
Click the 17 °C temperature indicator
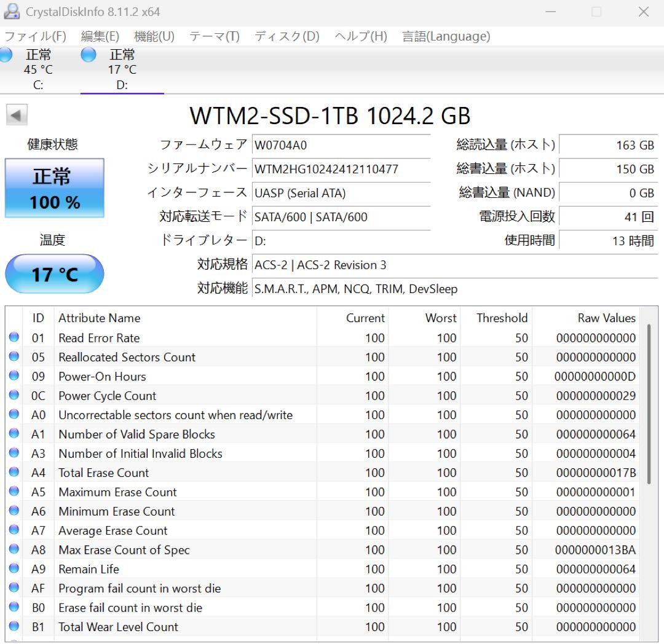coord(55,274)
